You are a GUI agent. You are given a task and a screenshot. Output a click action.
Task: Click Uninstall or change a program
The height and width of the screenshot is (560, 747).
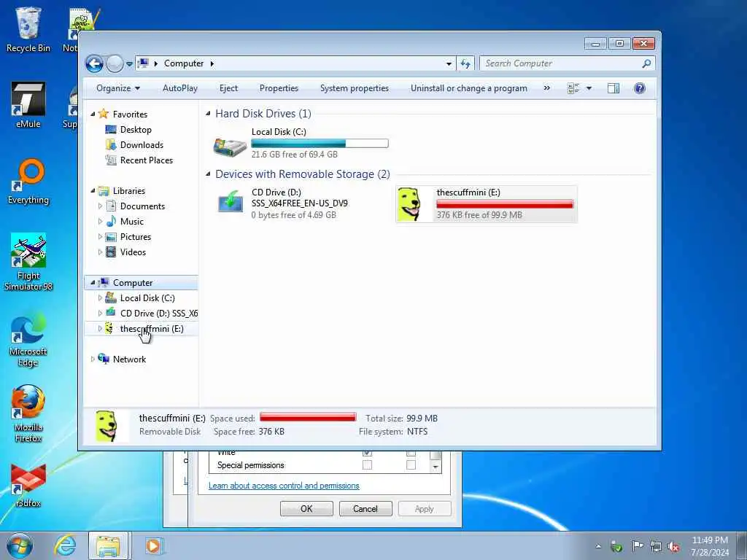pos(469,88)
